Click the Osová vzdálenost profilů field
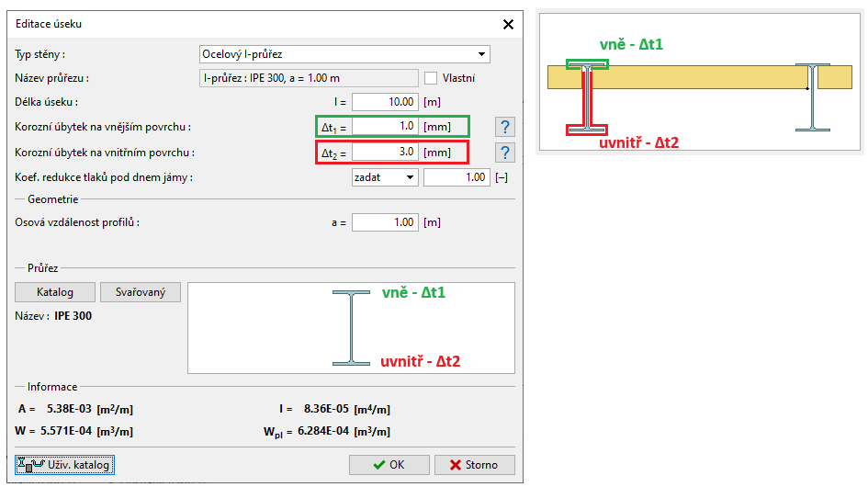This screenshot has width=868, height=487. pyautogui.click(x=385, y=222)
